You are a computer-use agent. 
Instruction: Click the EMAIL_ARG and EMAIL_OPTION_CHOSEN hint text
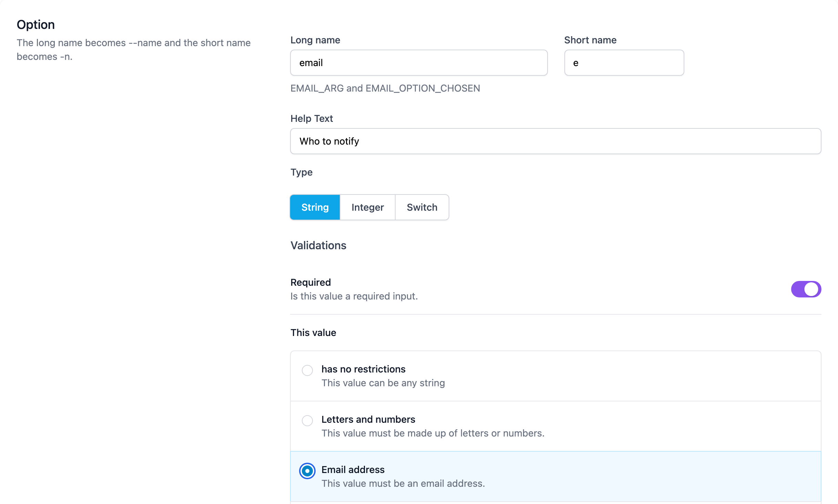click(x=385, y=88)
